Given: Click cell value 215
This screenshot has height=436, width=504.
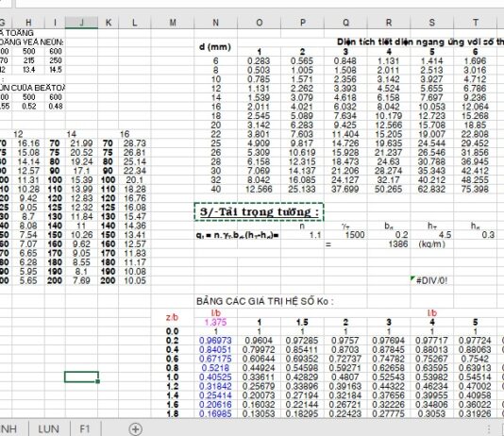Looking at the screenshot, I should coord(28,60).
